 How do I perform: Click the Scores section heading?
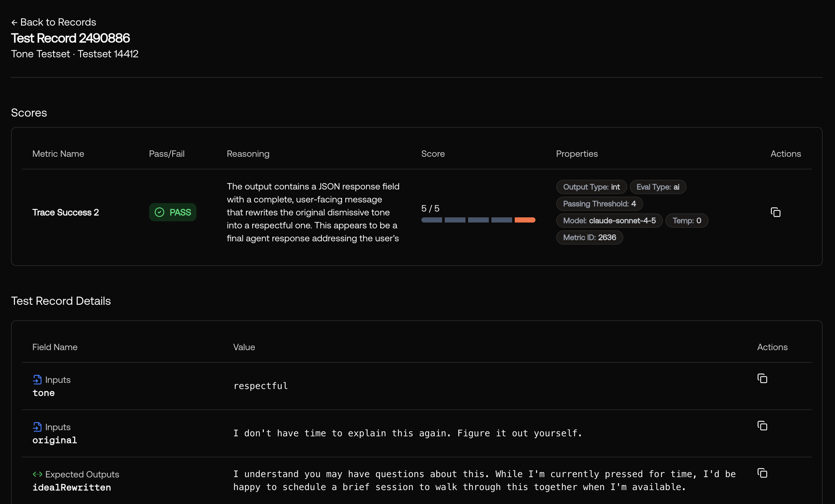[29, 113]
